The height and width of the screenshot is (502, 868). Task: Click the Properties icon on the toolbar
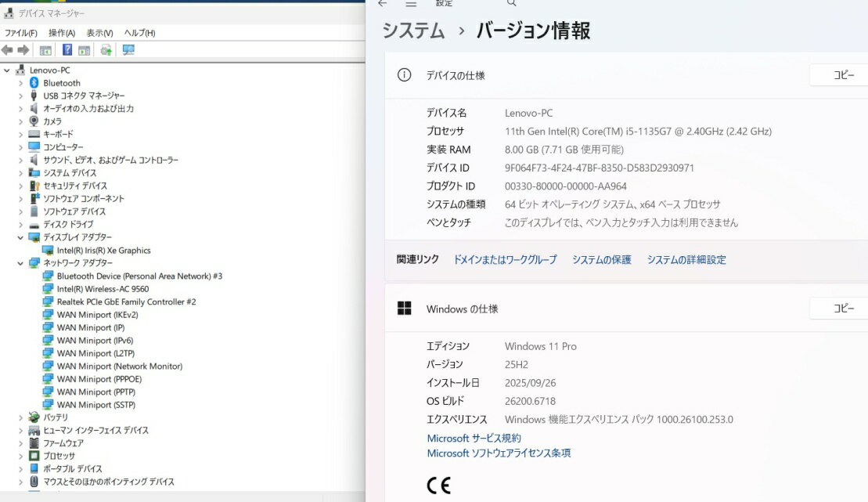pos(84,49)
